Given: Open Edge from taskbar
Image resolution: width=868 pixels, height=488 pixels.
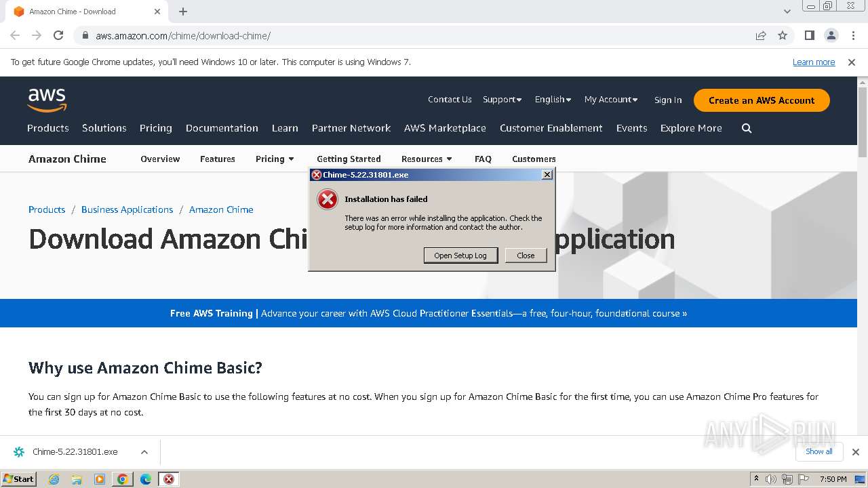Looking at the screenshot, I should click(x=145, y=479).
